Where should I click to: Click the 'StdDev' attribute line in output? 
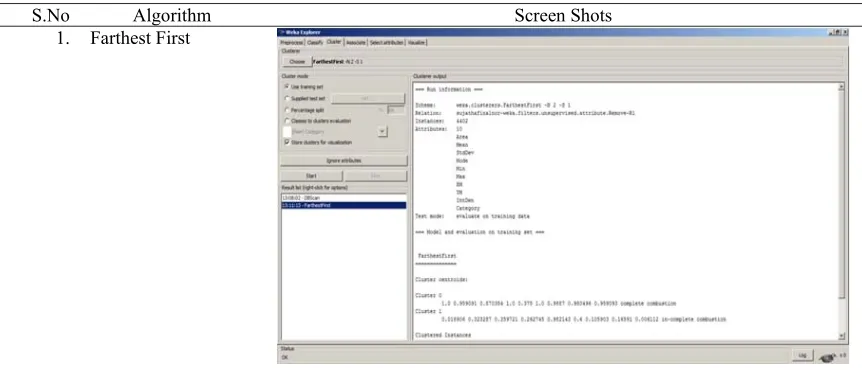tap(465, 152)
